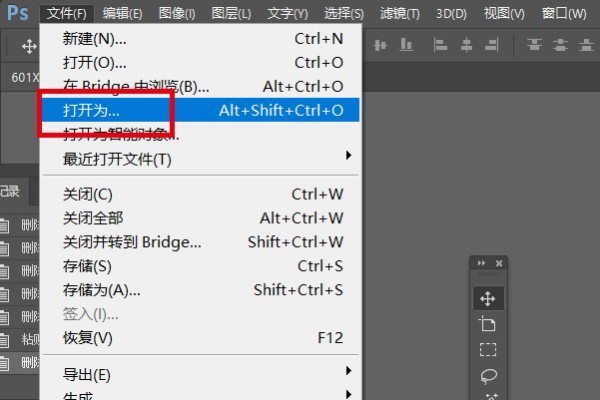Expand 导出(E) submenu
Viewport: 600px width, 400px height.
pos(201,374)
